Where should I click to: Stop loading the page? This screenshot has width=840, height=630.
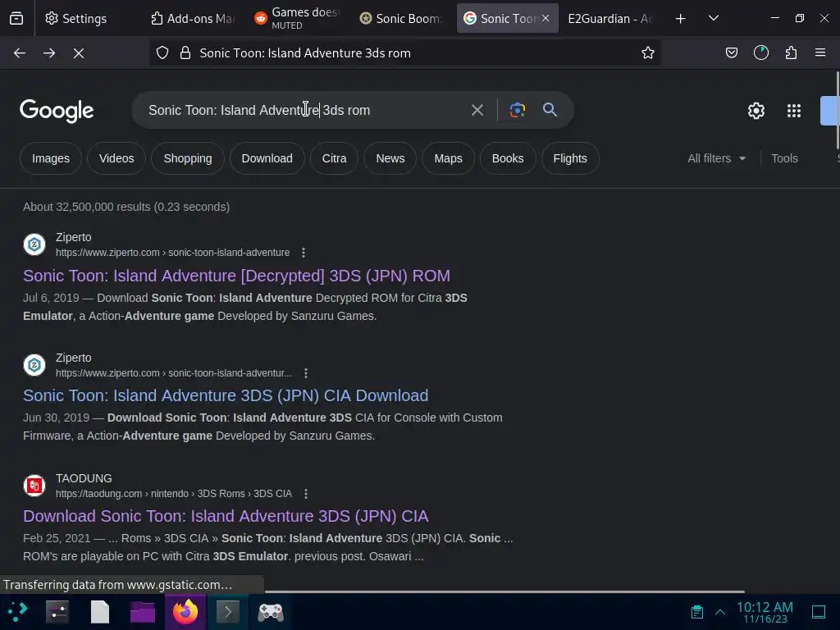tap(79, 53)
